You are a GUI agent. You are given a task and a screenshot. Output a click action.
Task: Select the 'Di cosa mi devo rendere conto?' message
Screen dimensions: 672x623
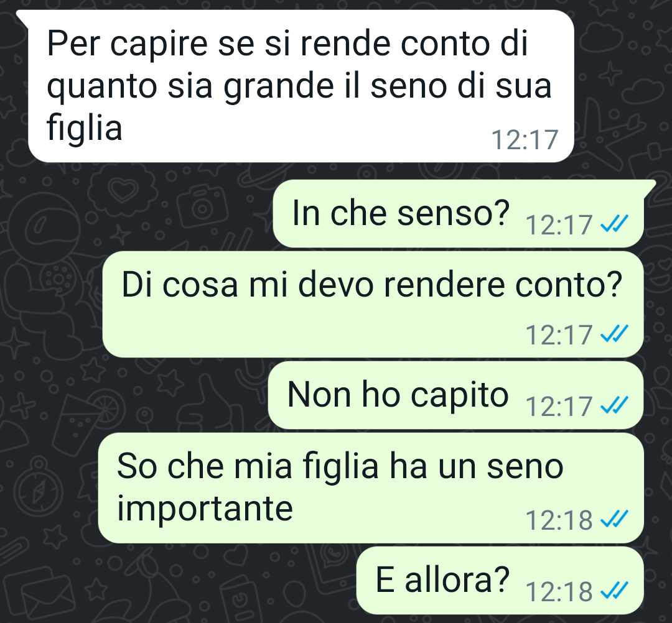[x=373, y=304]
